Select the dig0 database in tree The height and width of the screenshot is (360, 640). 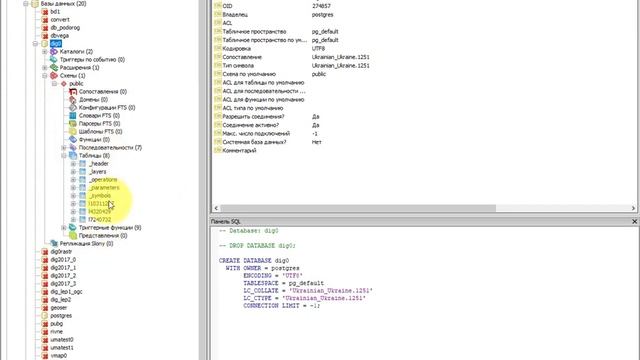(56, 44)
